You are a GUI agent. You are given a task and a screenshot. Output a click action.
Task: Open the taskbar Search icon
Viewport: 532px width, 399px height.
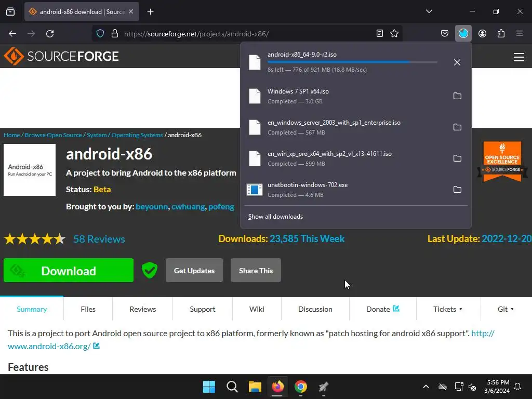(x=232, y=387)
